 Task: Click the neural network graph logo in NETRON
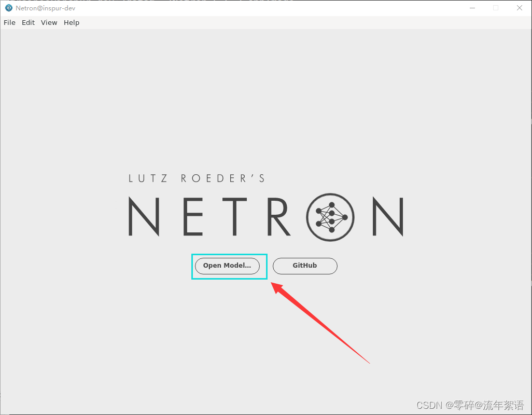[330, 217]
